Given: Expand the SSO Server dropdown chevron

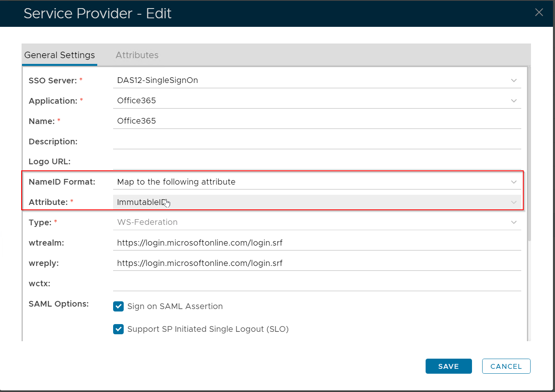Looking at the screenshot, I should (x=513, y=81).
